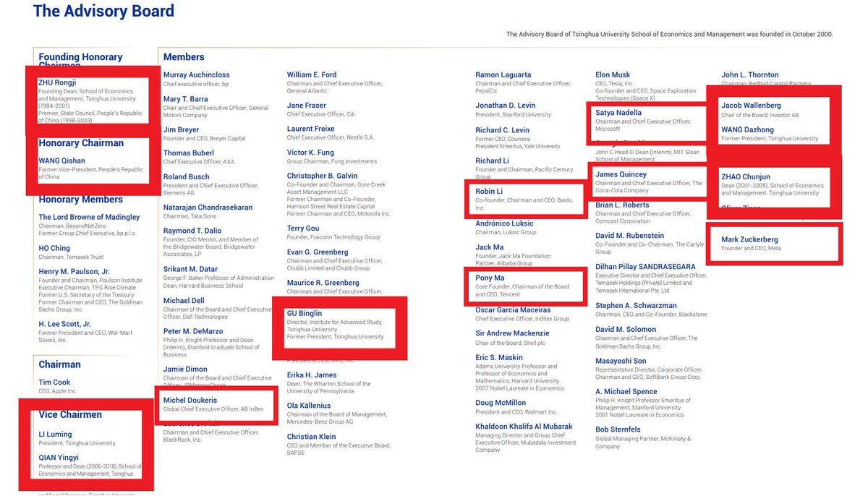868x496 pixels.
Task: Open Richard C. Levin's entry
Action: coord(502,130)
